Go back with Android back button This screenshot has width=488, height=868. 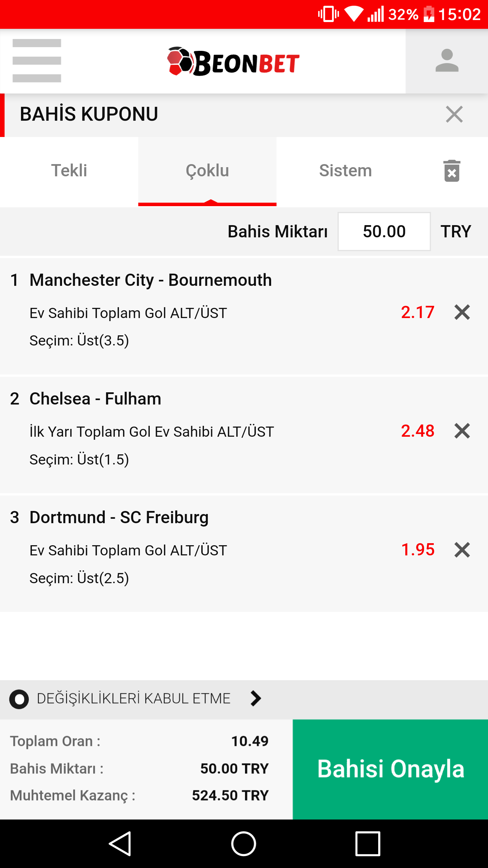120,844
